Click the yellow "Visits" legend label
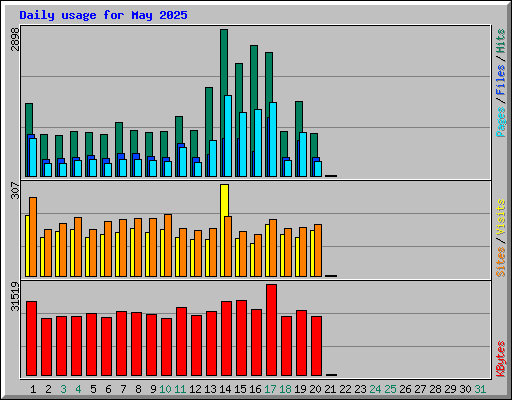 pos(500,218)
